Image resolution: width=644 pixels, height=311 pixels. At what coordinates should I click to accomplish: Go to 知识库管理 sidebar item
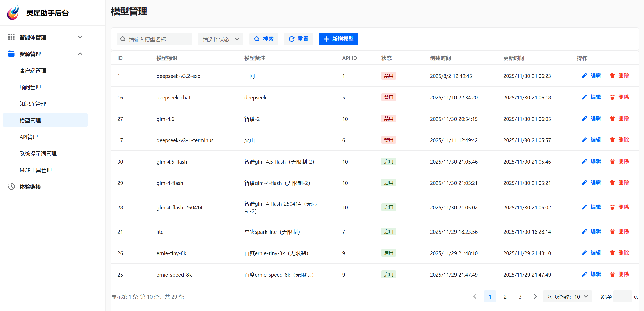33,104
